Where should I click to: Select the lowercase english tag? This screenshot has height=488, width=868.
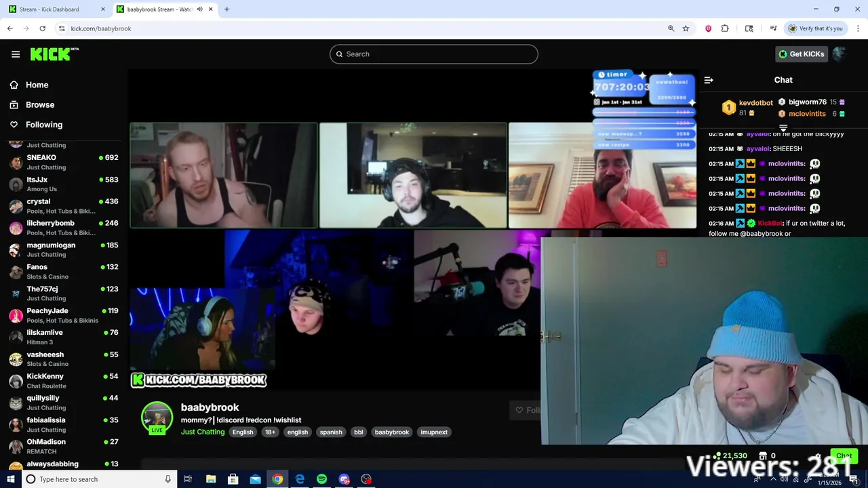pos(297,432)
